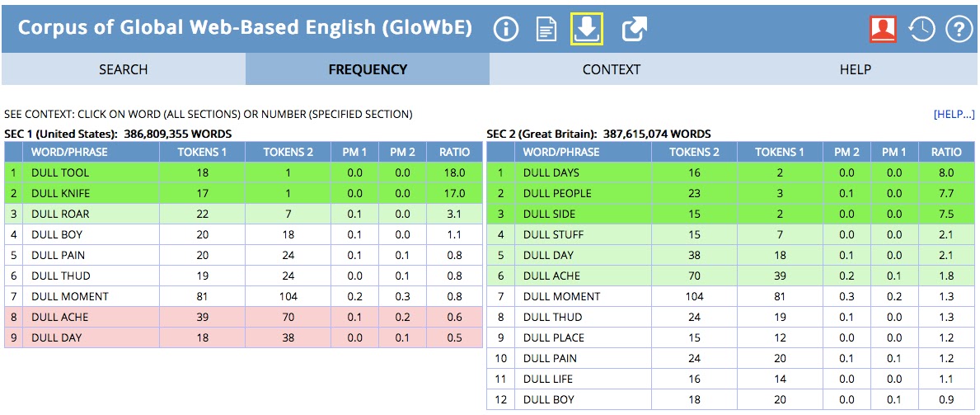Open the corpus information icon
Image resolution: width=980 pixels, height=415 pixels.
click(506, 31)
